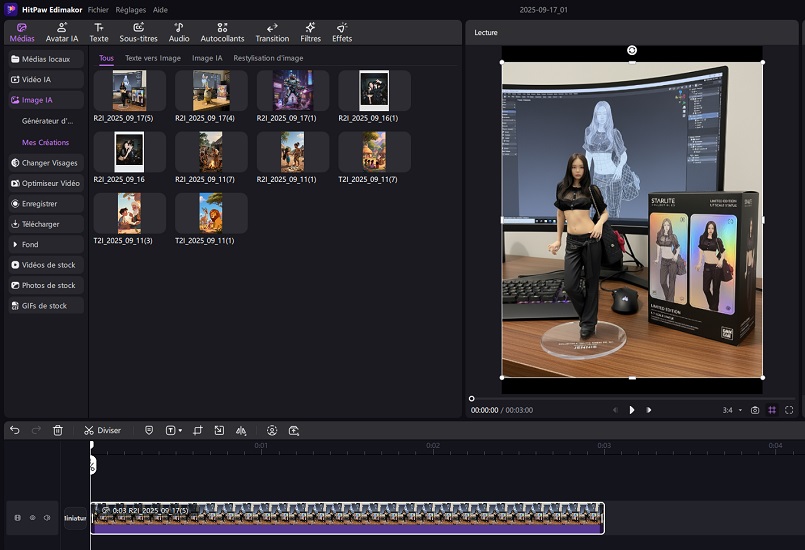Open the Enregistrer recorder
805x550 pixels.
point(46,204)
